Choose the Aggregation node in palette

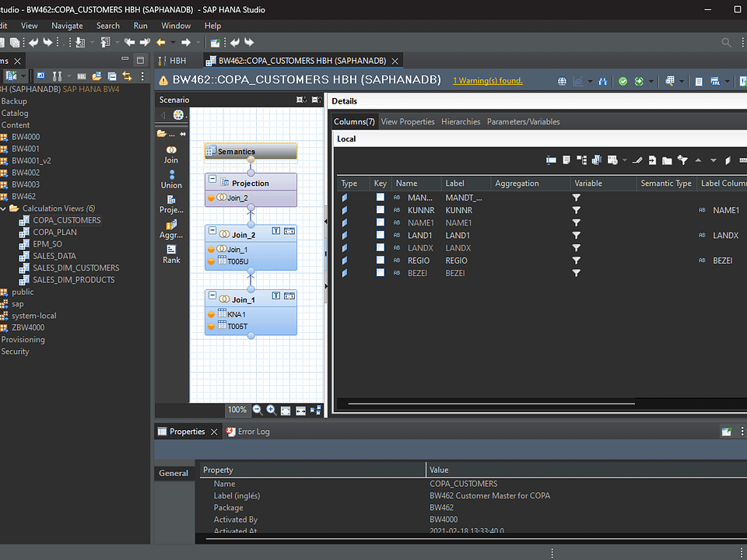(x=171, y=229)
